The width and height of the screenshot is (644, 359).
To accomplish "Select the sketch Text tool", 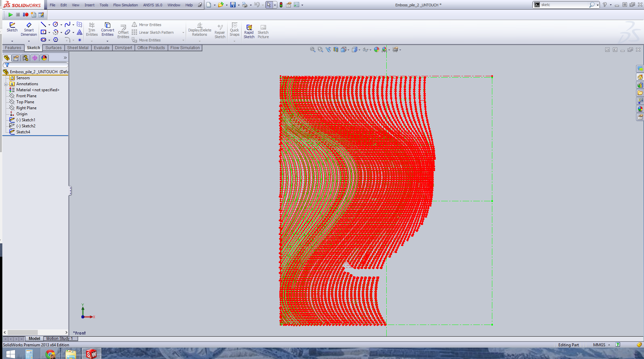I will pos(80,32).
